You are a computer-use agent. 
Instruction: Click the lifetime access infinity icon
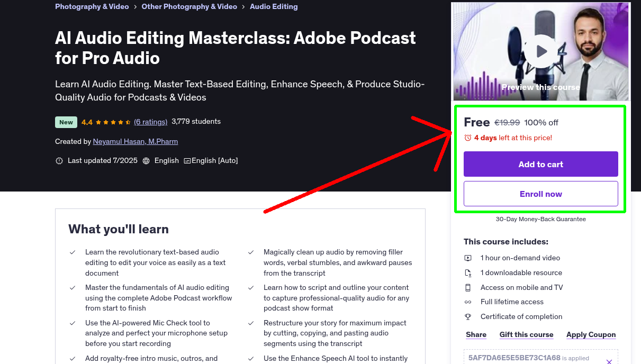(468, 302)
